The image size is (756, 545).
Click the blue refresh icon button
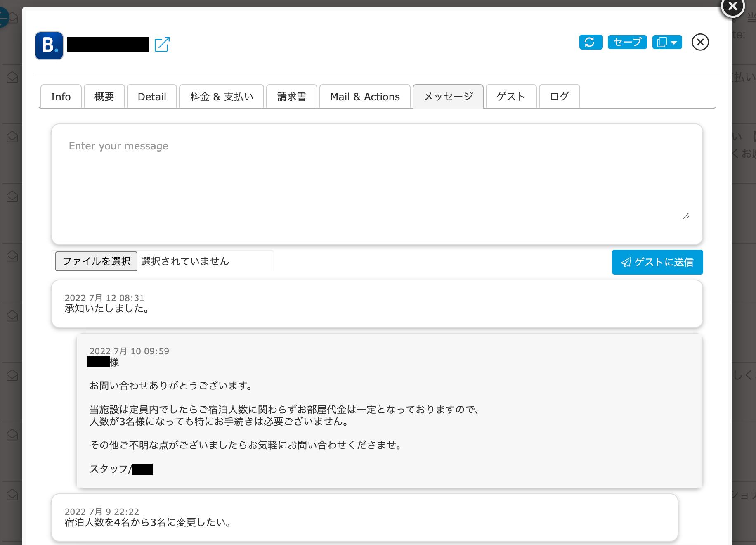point(591,42)
